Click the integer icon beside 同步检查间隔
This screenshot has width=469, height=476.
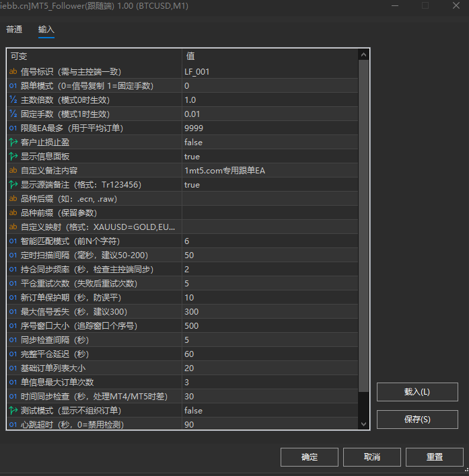click(13, 340)
